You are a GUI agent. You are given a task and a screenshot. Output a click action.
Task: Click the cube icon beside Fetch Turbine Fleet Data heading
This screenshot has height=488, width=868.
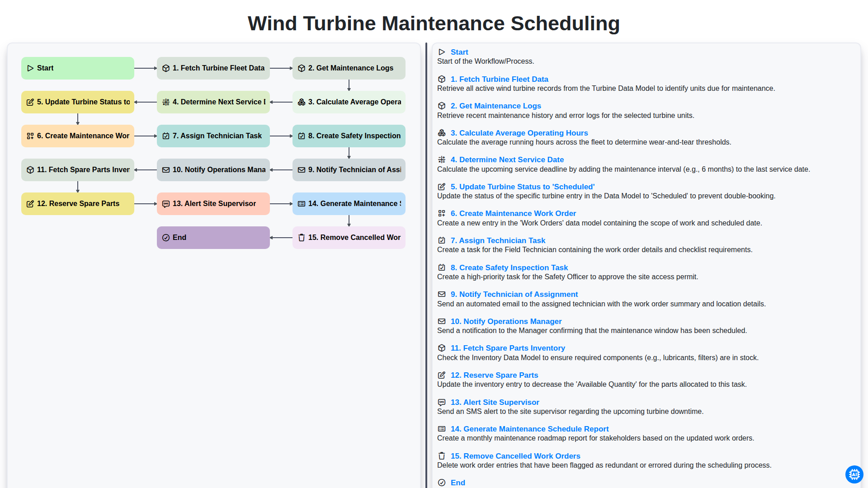pos(442,79)
